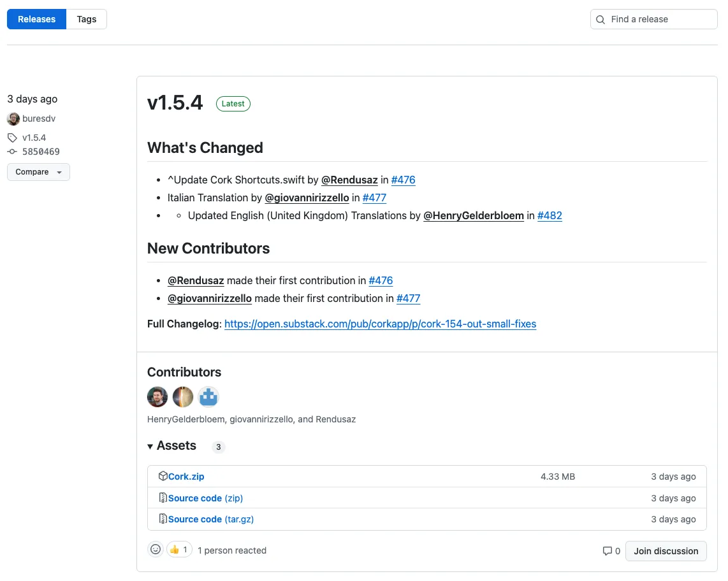This screenshot has height=581, width=728.
Task: Click the Join discussion button
Action: coord(666,551)
